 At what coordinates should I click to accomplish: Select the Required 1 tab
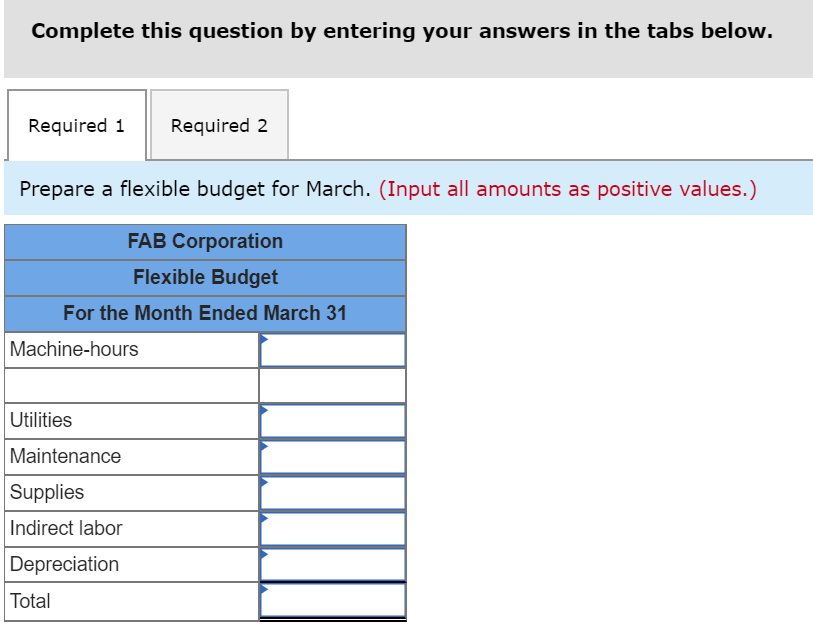[76, 125]
